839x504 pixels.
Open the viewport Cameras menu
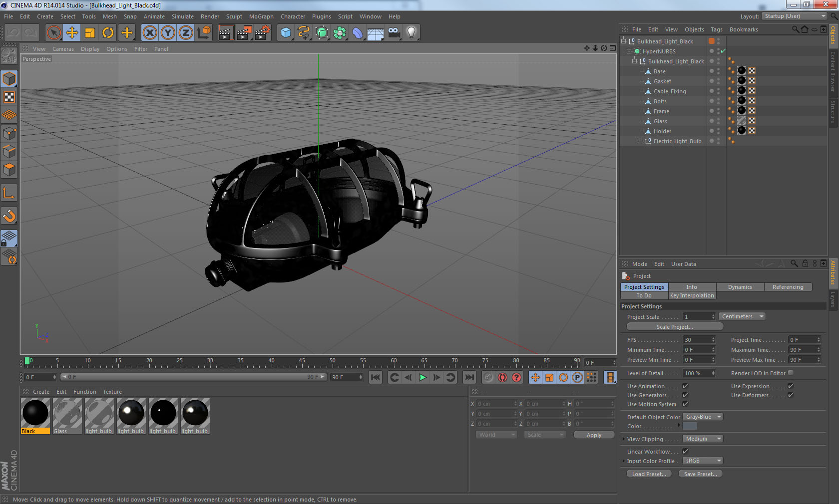[63, 49]
